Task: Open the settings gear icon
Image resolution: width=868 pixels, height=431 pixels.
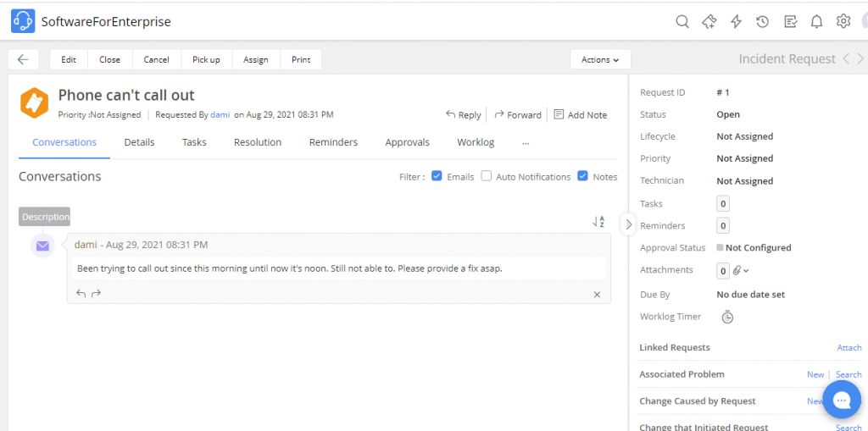Action: (843, 22)
